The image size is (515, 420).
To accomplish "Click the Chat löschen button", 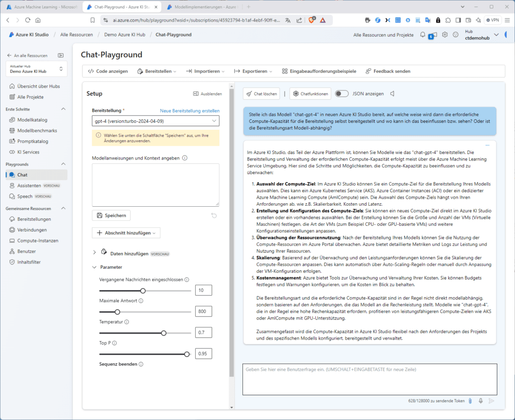I will (262, 94).
